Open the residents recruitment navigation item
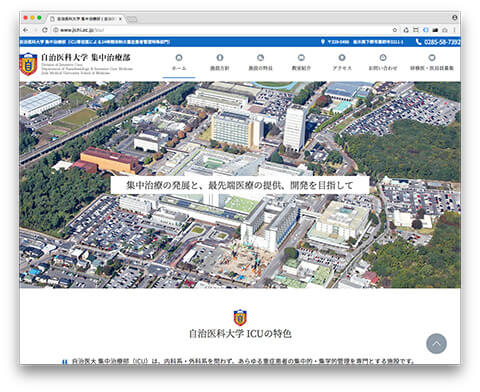The image size is (480, 392). point(432,63)
